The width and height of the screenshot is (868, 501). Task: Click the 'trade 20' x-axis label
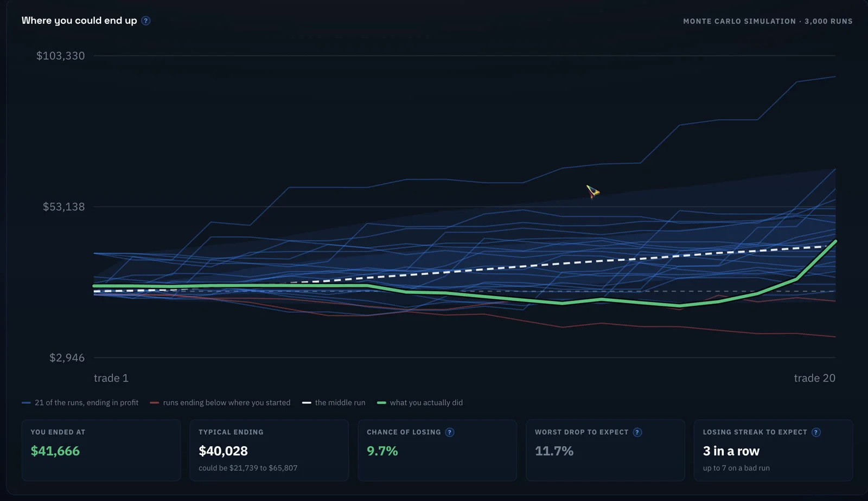click(814, 378)
